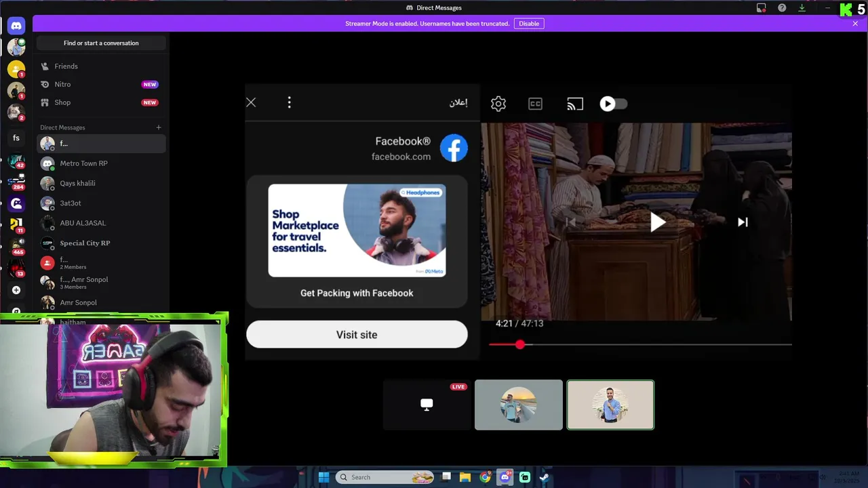Skip to the next video
Image resolution: width=868 pixels, height=488 pixels.
click(743, 222)
